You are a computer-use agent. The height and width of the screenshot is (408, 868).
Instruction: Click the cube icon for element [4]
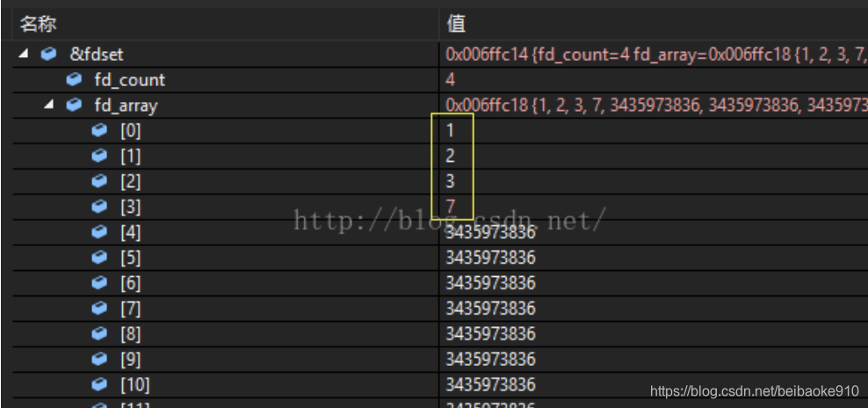tap(99, 232)
